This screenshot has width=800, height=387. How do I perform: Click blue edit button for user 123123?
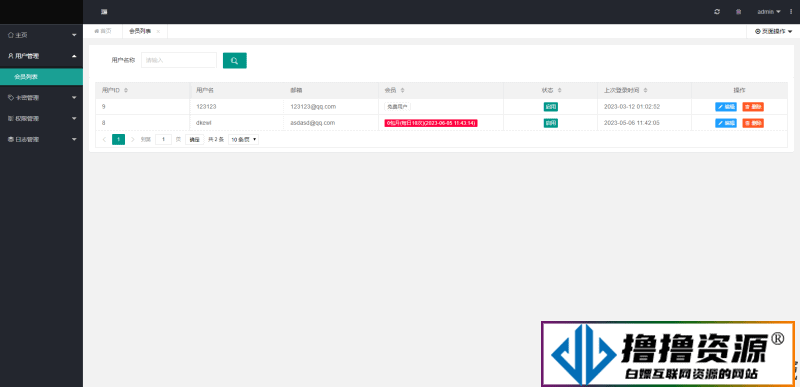coord(726,107)
